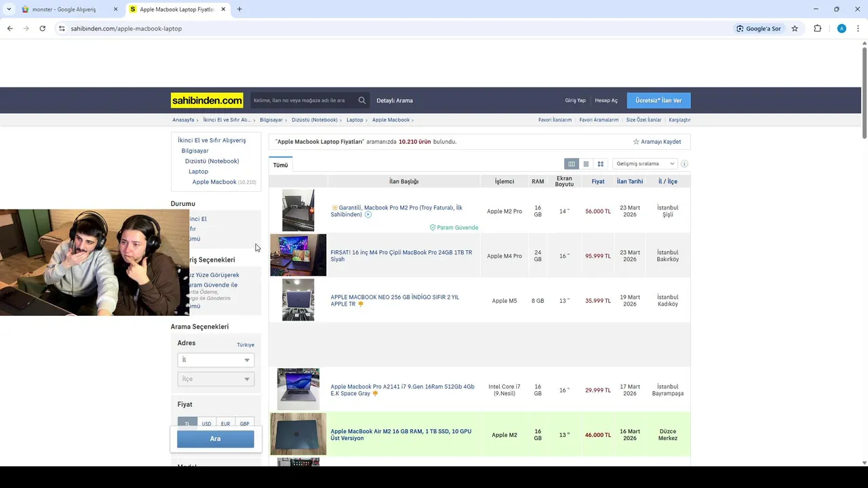Open APPLE MACBOOK NEO 256 GB listing title
The height and width of the screenshot is (488, 868).
coord(395,301)
